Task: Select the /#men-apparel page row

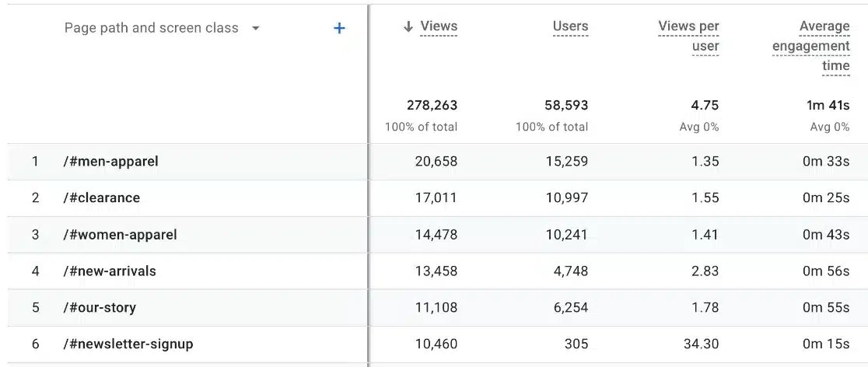Action: 110,162
